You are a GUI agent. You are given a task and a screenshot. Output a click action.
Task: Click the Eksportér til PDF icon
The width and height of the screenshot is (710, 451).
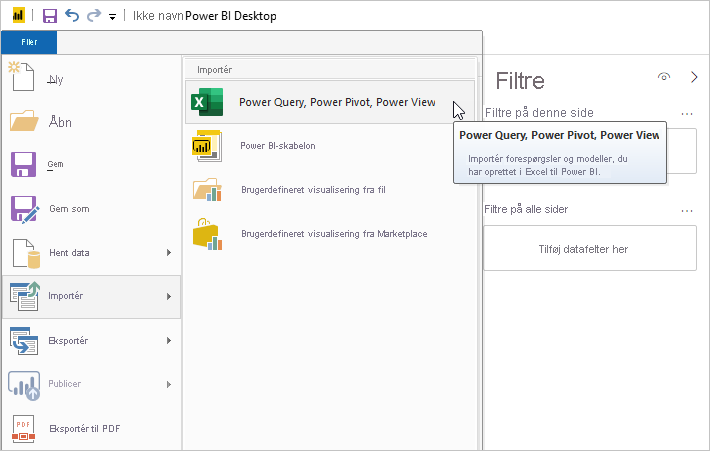point(24,428)
